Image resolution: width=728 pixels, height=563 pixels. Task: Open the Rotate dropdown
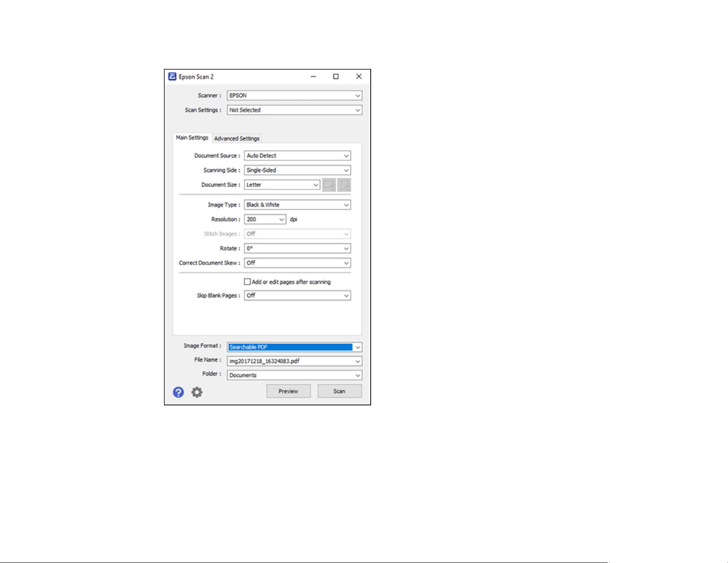pyautogui.click(x=297, y=249)
